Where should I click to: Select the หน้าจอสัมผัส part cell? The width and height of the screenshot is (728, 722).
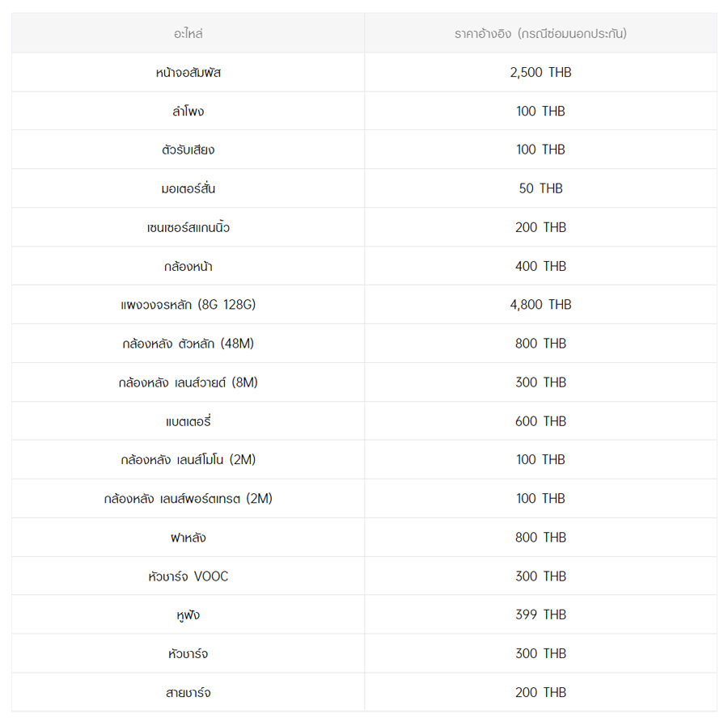[188, 73]
